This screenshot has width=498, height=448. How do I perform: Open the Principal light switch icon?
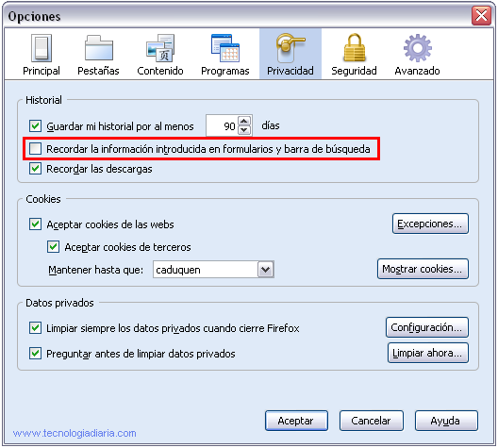pos(41,49)
